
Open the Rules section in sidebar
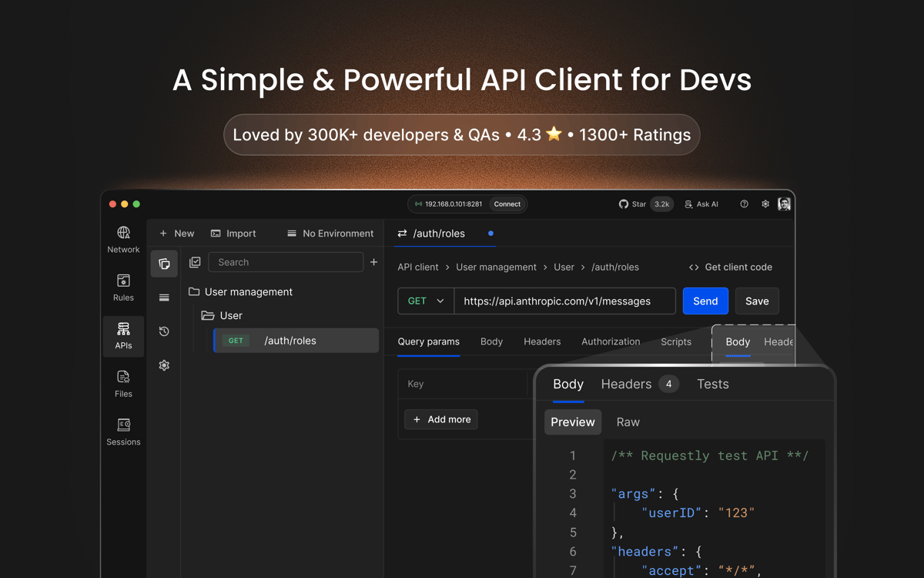coord(123,287)
